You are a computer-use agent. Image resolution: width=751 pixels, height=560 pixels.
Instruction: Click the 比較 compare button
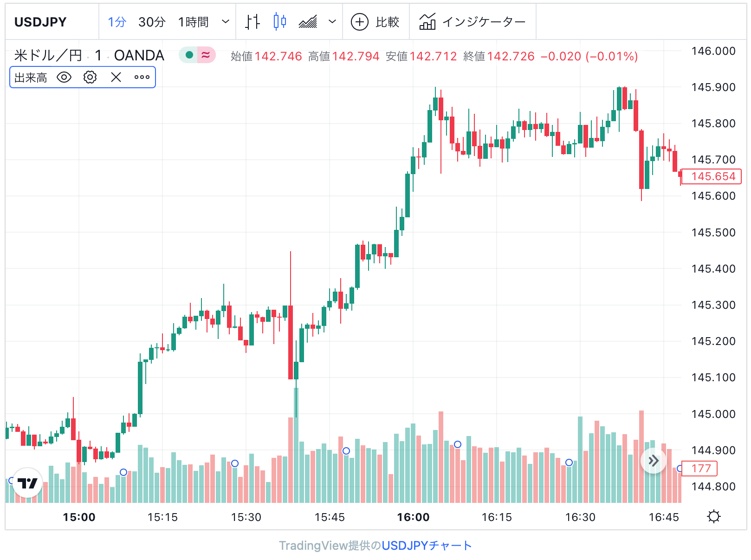click(375, 22)
